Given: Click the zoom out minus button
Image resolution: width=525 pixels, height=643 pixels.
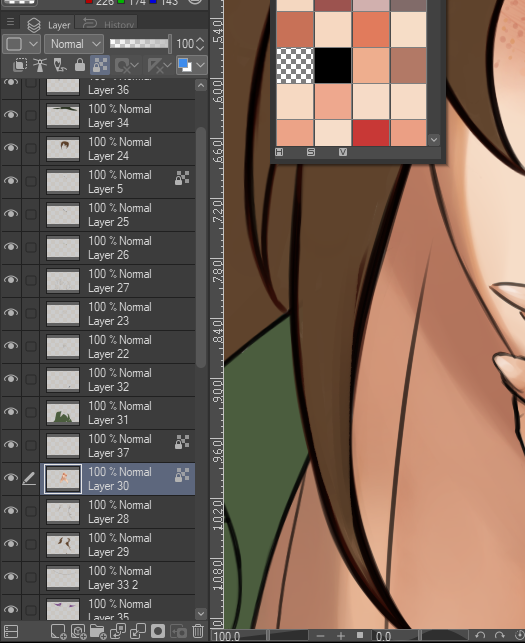Looking at the screenshot, I should [x=321, y=636].
